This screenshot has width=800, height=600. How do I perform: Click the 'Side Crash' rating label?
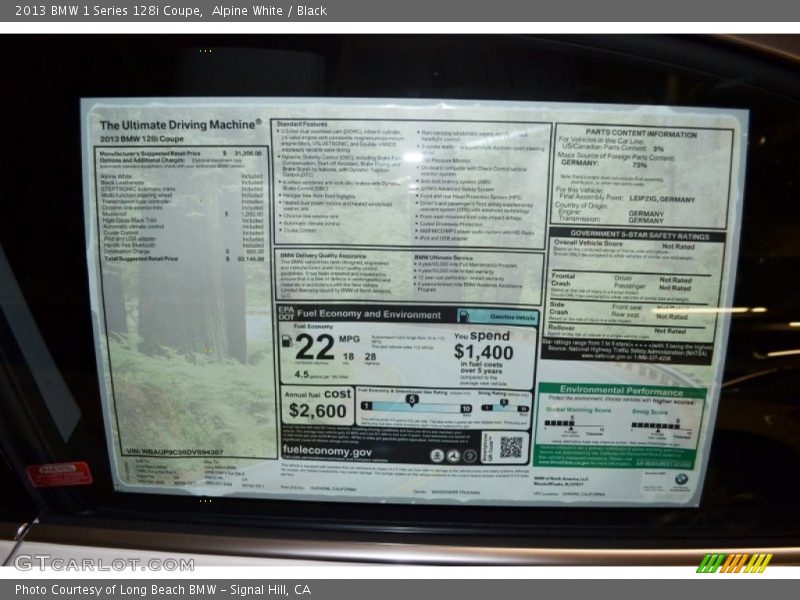559,308
